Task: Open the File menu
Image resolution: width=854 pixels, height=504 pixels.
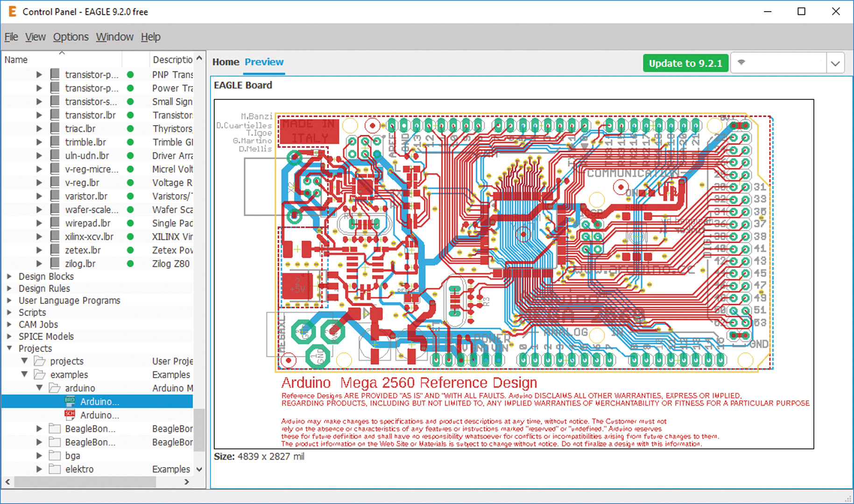Action: point(11,37)
